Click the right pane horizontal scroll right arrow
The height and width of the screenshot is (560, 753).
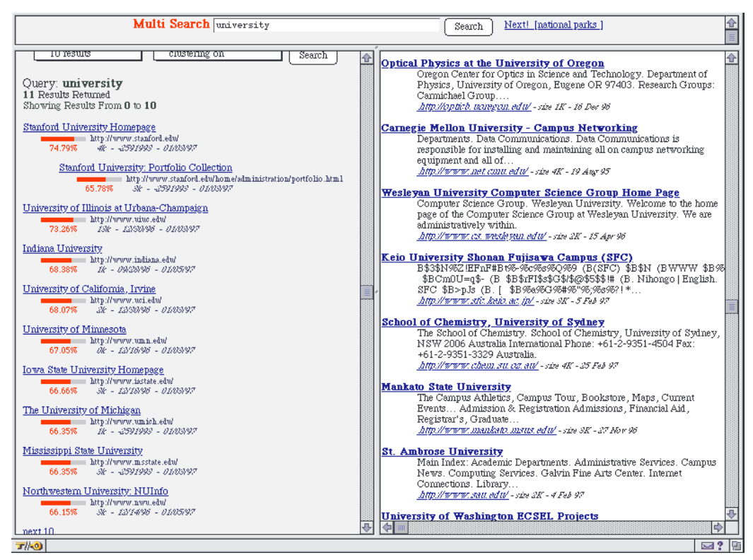click(718, 527)
